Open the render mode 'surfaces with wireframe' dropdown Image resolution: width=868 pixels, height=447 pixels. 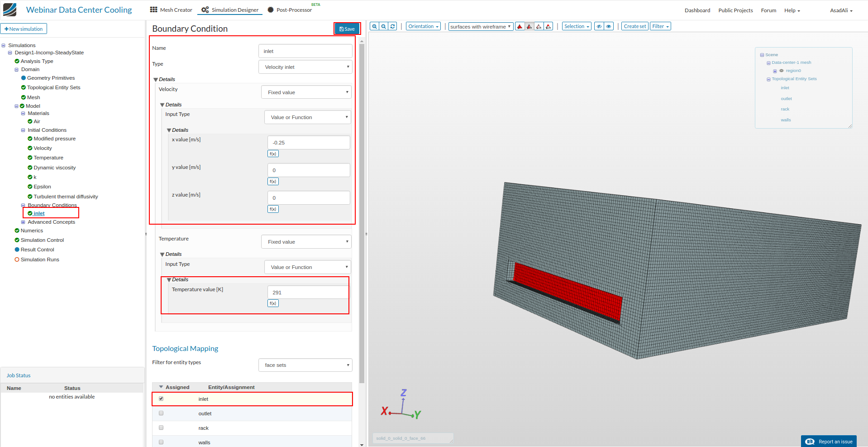pyautogui.click(x=481, y=26)
